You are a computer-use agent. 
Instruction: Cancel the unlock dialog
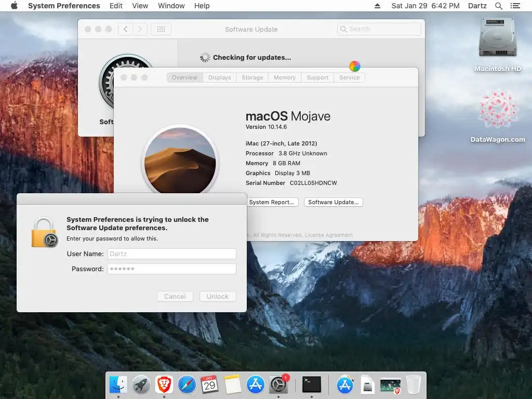[x=175, y=296]
